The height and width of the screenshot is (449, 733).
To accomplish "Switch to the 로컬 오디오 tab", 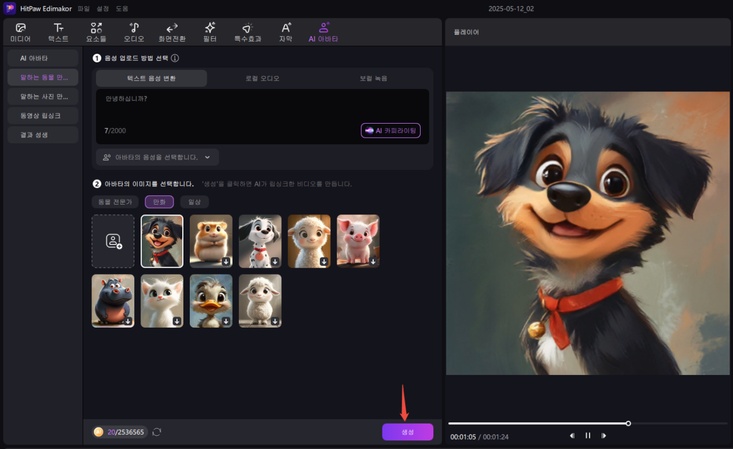I will coord(264,77).
